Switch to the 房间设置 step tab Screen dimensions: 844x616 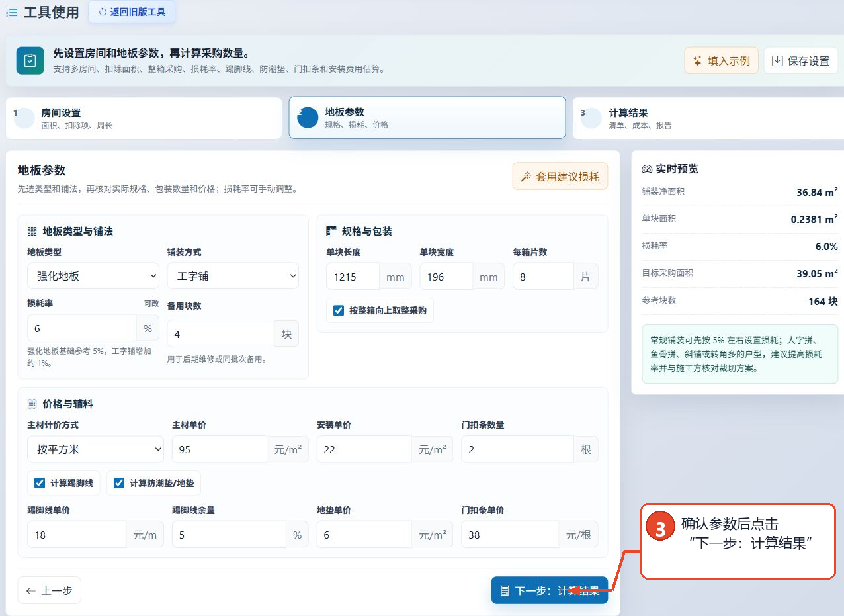point(144,118)
